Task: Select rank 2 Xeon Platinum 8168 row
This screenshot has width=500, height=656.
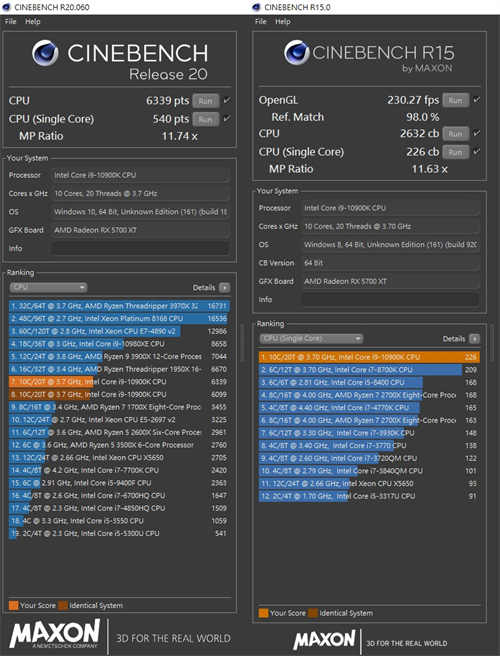Action: coord(119,319)
